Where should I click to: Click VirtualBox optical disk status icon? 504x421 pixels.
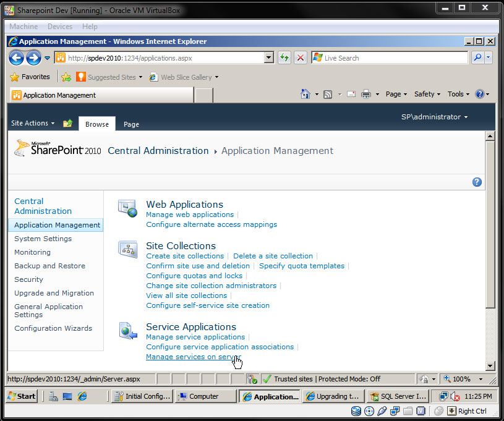pos(369,411)
